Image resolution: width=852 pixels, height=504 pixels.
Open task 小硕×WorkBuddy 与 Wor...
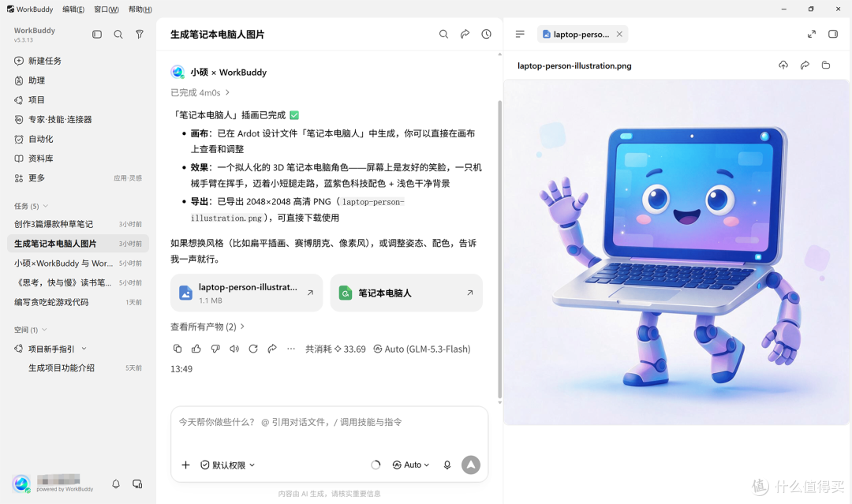[77, 263]
